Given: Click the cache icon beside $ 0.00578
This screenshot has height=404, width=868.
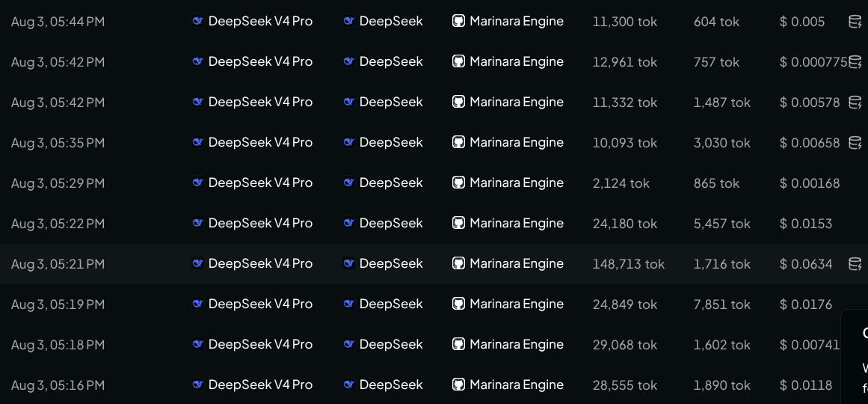Looking at the screenshot, I should click(x=855, y=102).
